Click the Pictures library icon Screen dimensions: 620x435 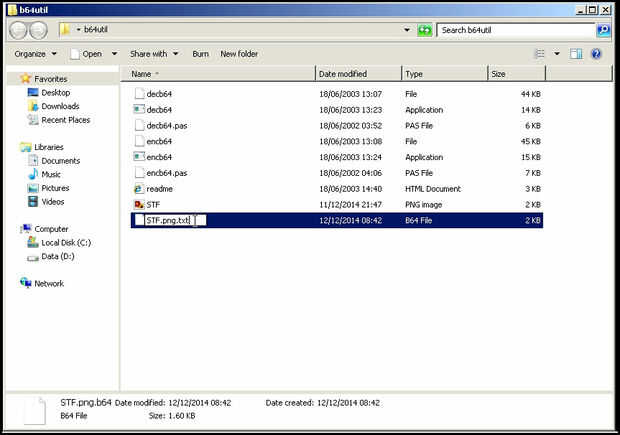(x=33, y=188)
